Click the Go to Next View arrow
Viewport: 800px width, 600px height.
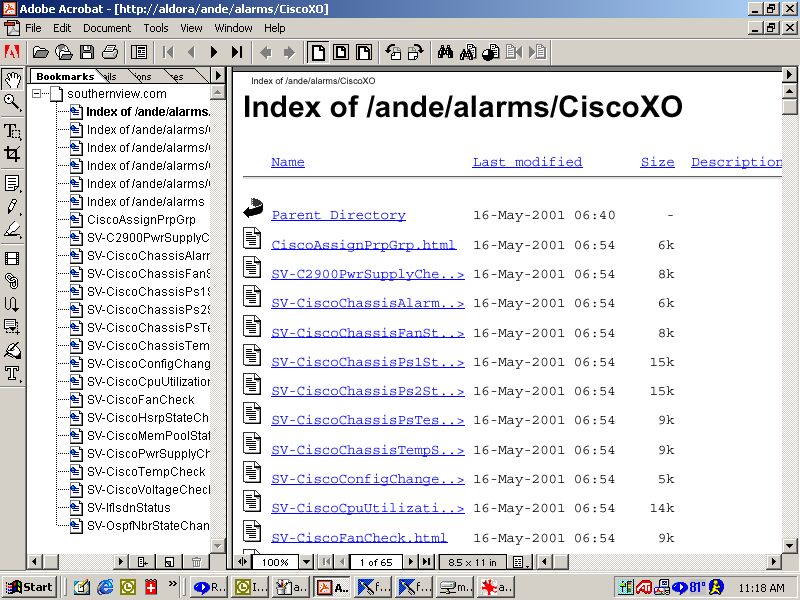(x=289, y=52)
